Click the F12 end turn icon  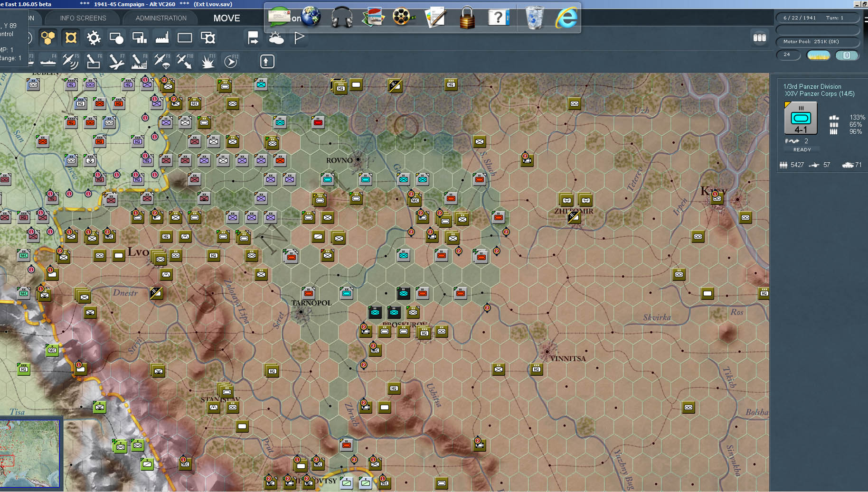[x=230, y=61]
